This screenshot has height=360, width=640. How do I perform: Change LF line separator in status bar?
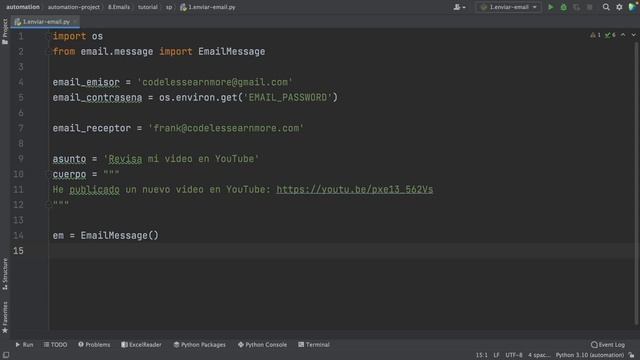496,355
